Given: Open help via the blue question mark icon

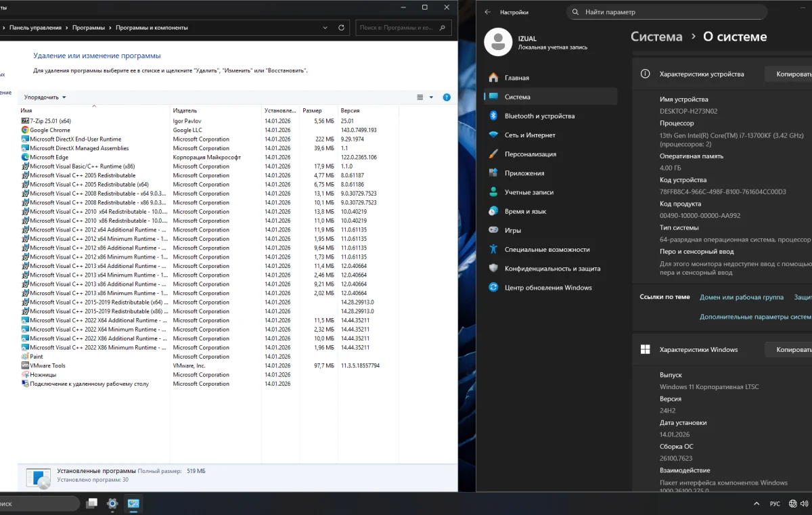Looking at the screenshot, I should [447, 97].
